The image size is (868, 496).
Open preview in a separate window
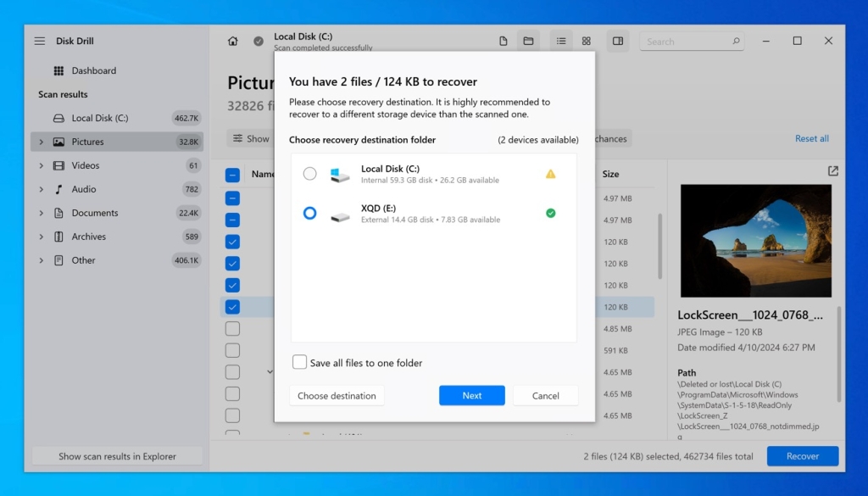coord(832,170)
